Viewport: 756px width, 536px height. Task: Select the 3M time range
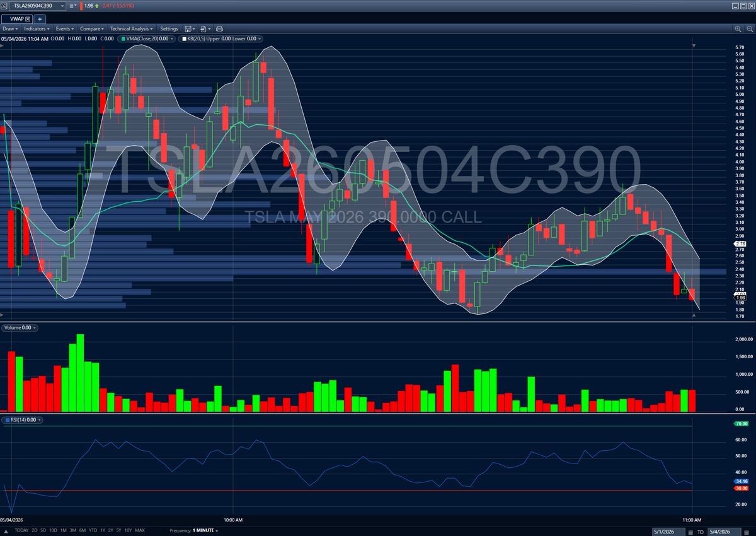point(73,530)
